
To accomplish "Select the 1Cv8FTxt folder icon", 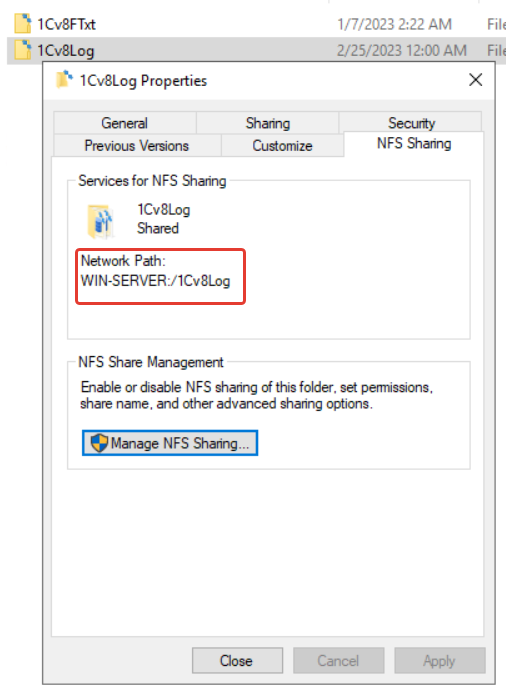I will point(23,24).
